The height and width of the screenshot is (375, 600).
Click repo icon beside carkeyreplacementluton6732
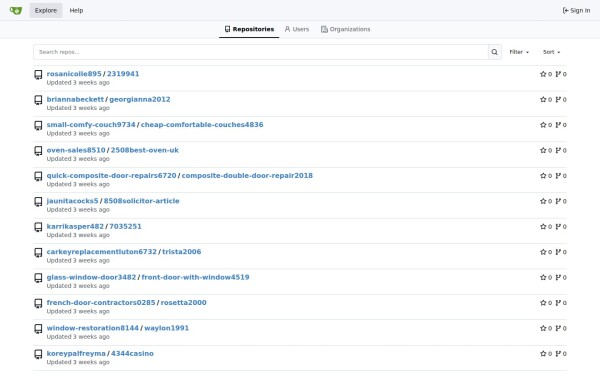(38, 253)
